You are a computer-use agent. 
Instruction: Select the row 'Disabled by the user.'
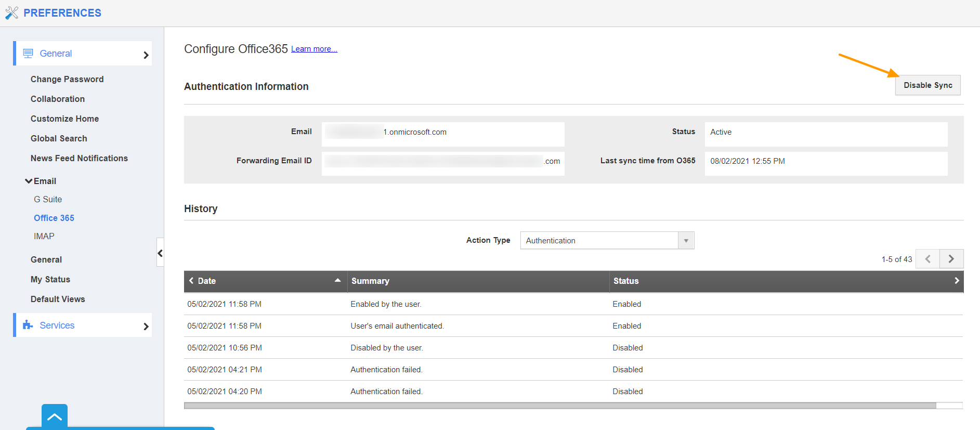(573, 348)
